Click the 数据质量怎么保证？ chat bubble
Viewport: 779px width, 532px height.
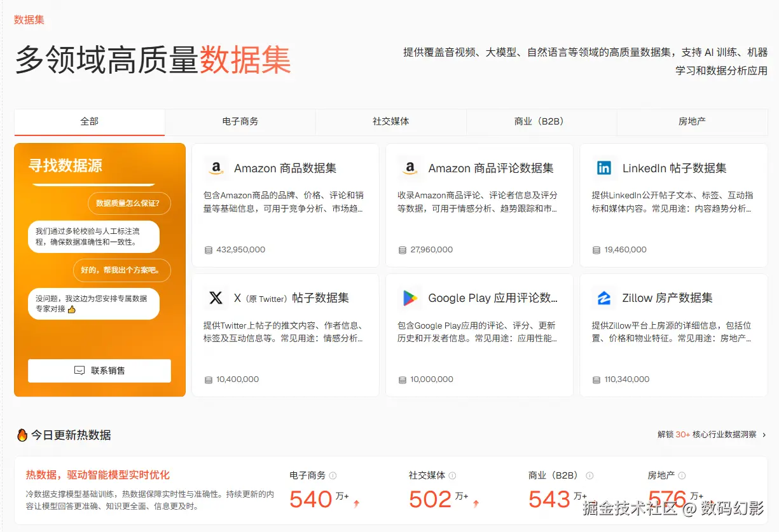tap(130, 203)
